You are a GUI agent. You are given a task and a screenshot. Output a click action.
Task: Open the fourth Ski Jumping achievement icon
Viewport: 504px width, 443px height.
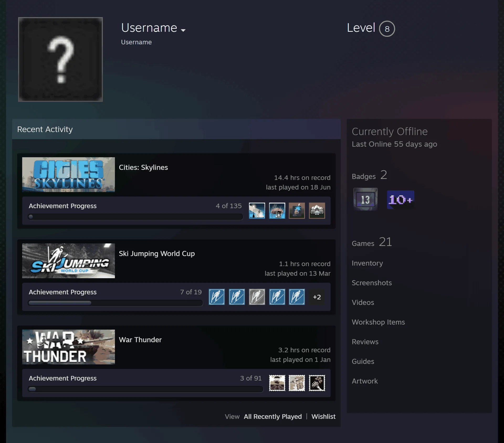pos(277,297)
